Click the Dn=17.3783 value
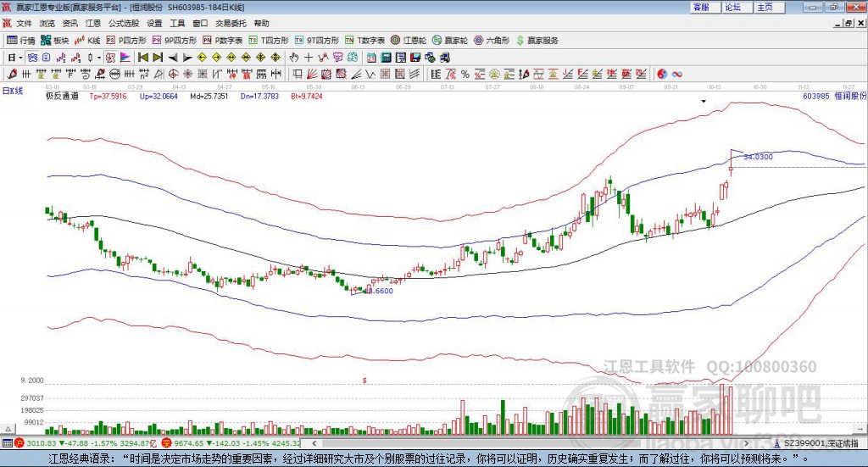The height and width of the screenshot is (467, 868). (x=259, y=97)
